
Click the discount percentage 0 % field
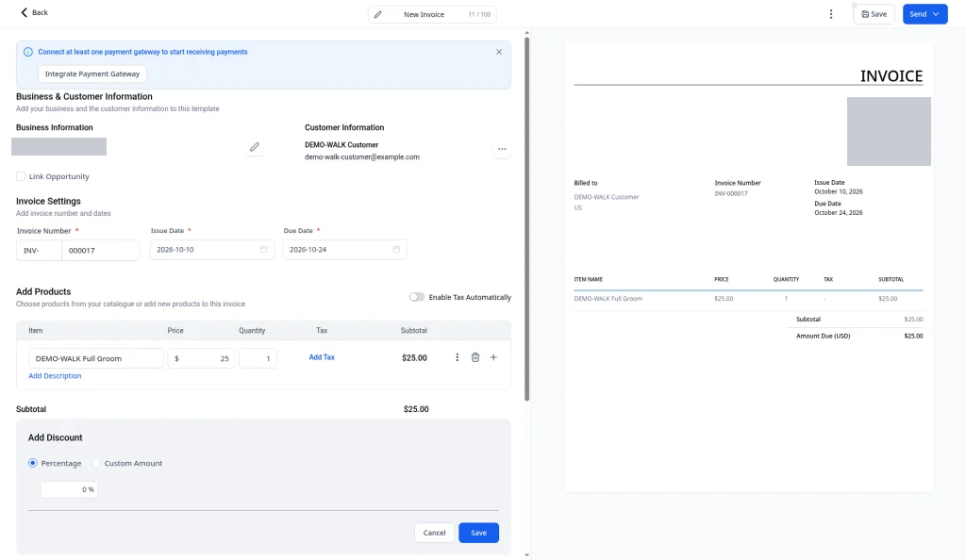tap(68, 489)
